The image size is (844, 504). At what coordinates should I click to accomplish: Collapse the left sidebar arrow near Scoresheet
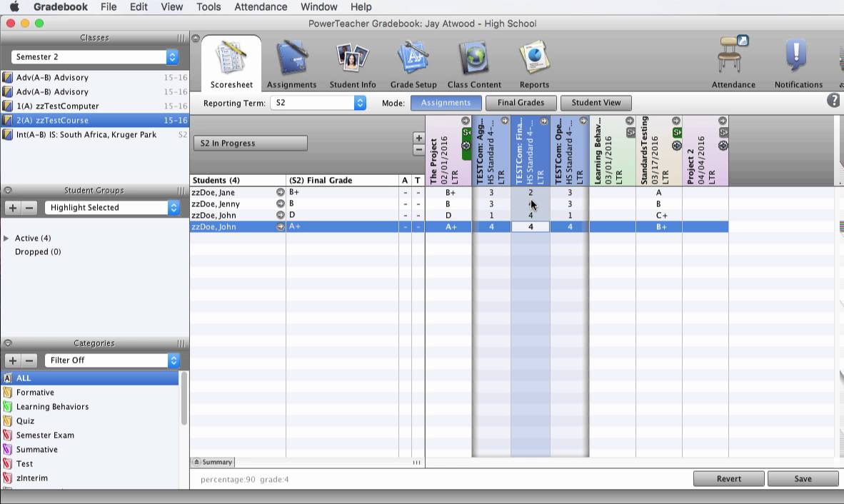coord(196,38)
